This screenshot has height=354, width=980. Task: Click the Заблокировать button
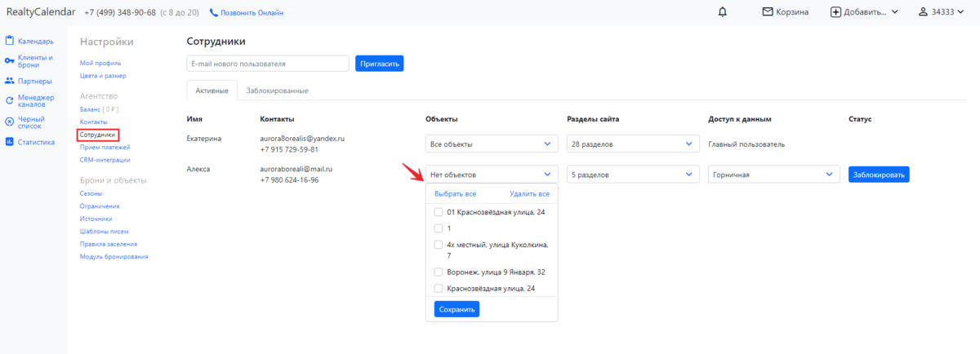coord(879,175)
